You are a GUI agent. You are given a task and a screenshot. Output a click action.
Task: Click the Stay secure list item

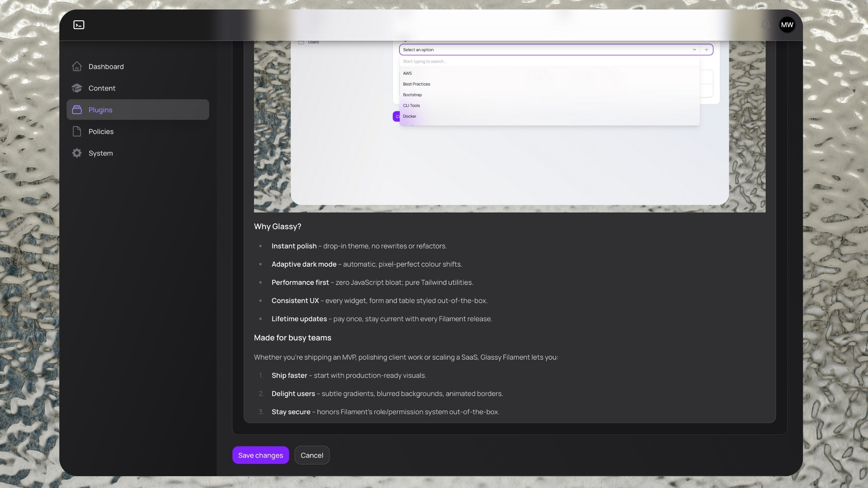[x=386, y=412]
